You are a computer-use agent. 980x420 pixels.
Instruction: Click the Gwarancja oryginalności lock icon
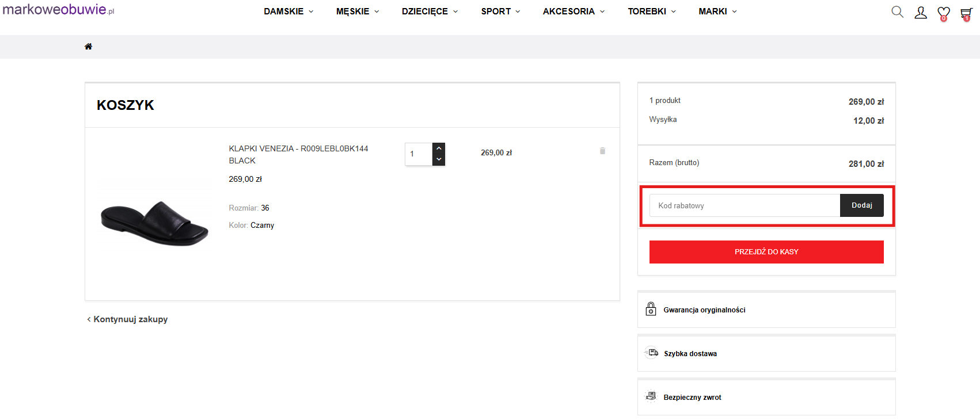(651, 310)
